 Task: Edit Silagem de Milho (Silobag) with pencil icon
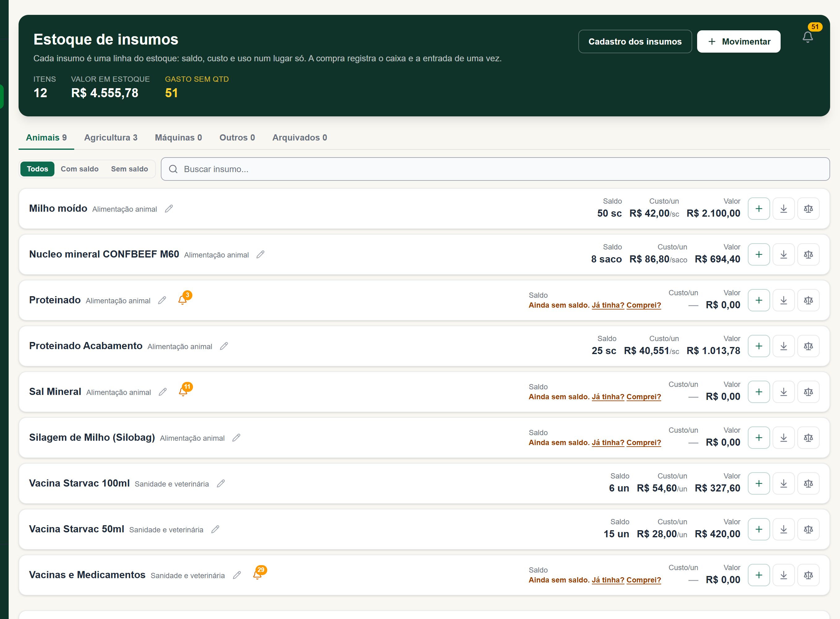coord(236,438)
